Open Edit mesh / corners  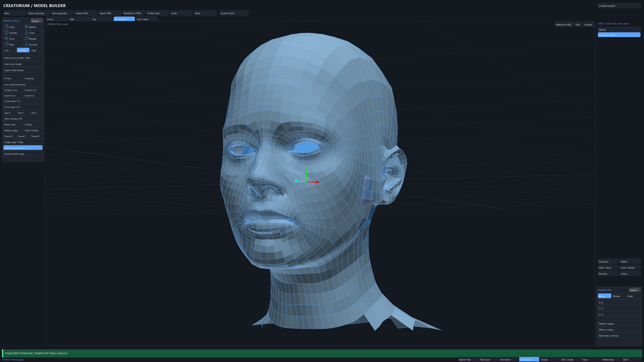point(619,336)
